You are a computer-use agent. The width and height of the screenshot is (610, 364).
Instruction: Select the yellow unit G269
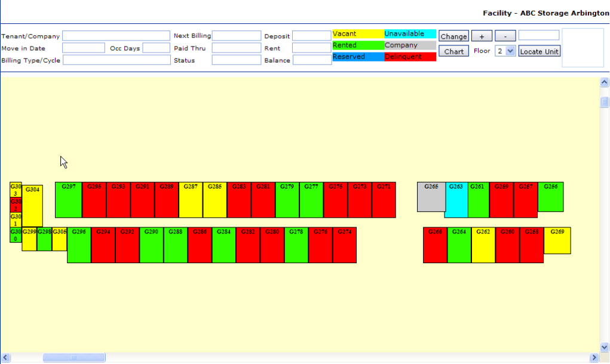(x=557, y=240)
